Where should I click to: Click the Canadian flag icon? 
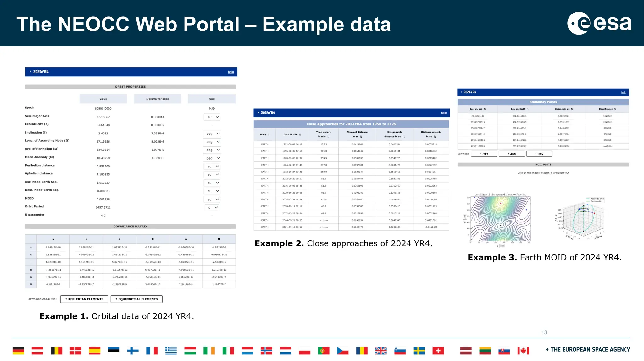(x=523, y=351)
